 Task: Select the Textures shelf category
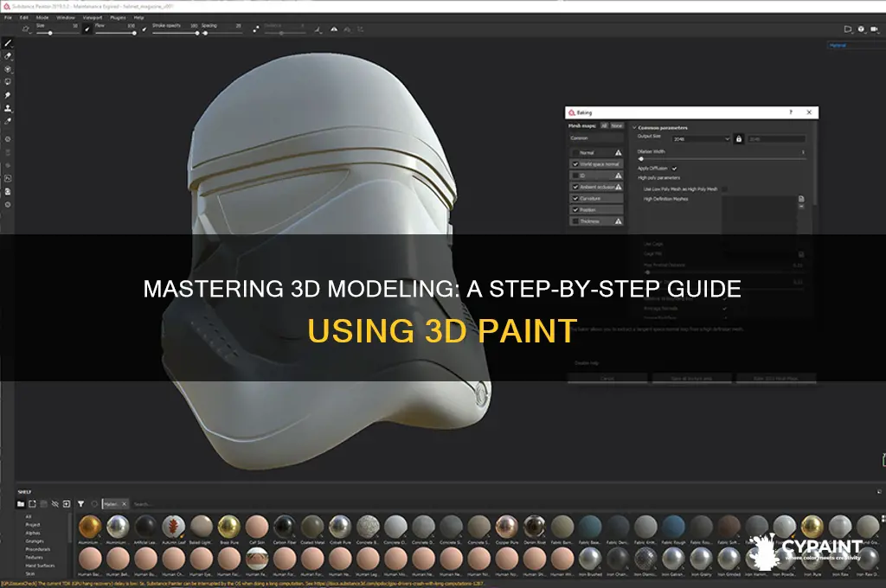point(34,558)
